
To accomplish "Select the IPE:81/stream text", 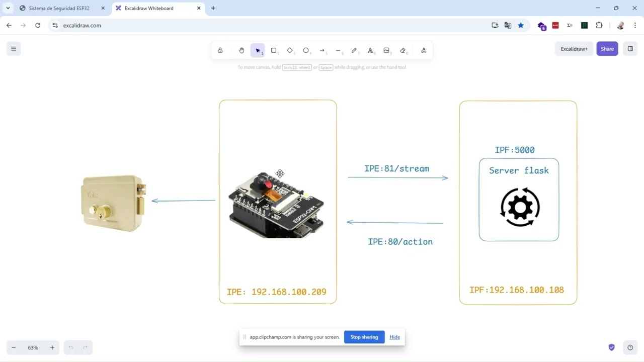I will [x=396, y=168].
